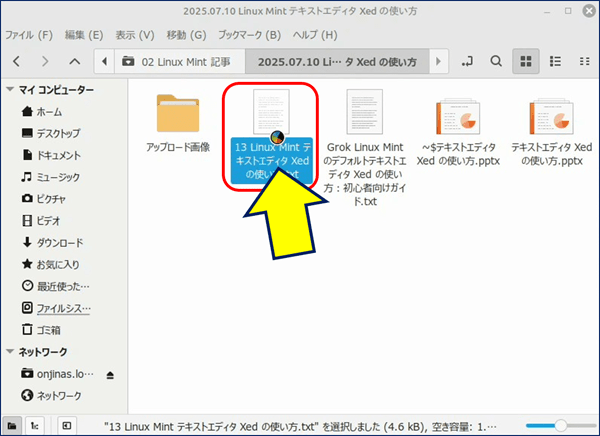The image size is (600, 436).
Task: Select テキストエディタ Xed の使い方.pptx file
Action: [x=551, y=132]
